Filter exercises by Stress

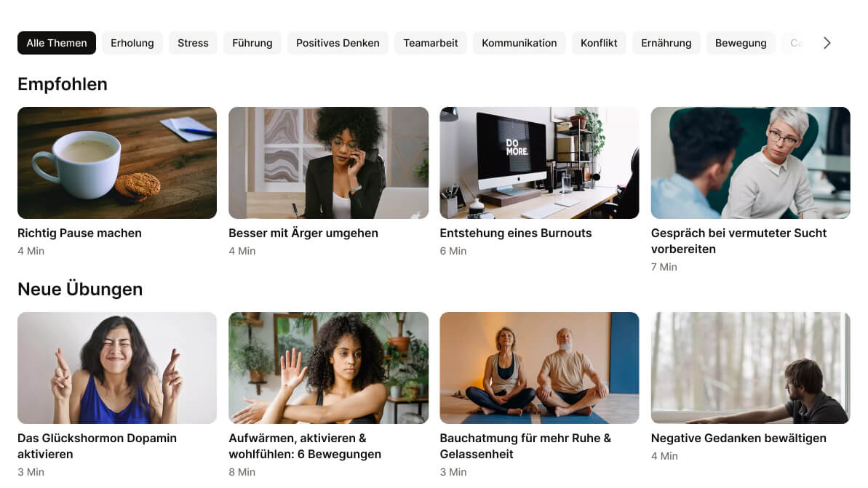(194, 43)
